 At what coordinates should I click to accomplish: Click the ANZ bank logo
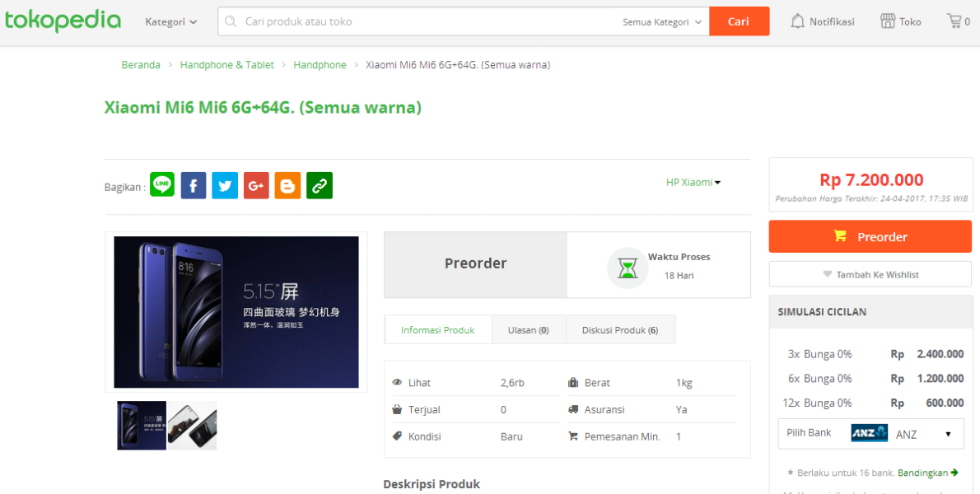point(870,433)
